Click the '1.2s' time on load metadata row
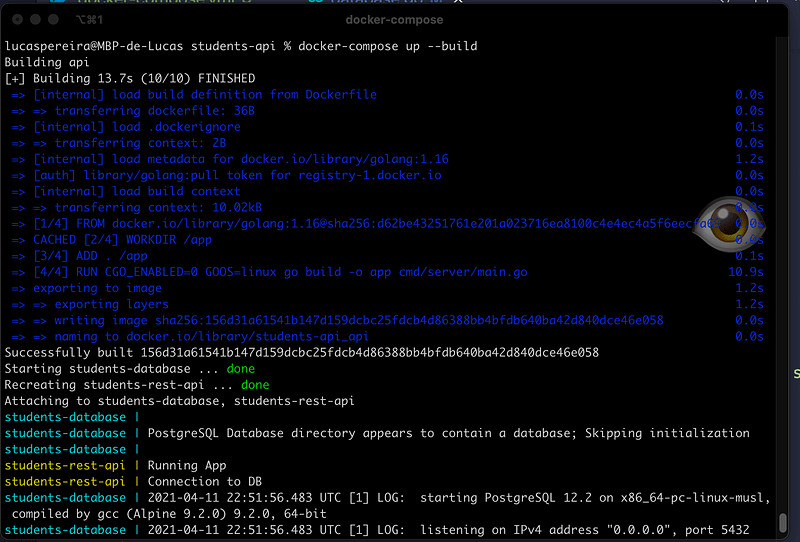The height and width of the screenshot is (542, 800). (x=749, y=159)
